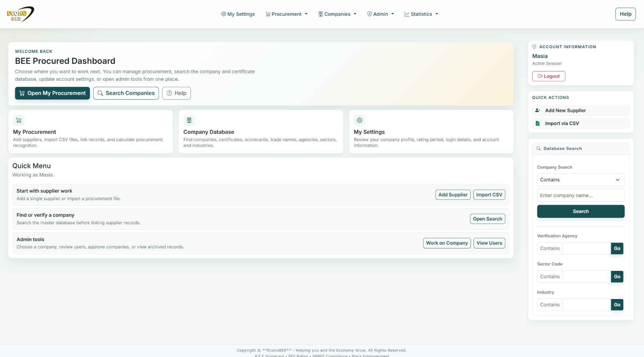Viewport: 644px width, 357px height.
Task: Click the cart icon beside Procurement in navbar
Action: click(268, 14)
